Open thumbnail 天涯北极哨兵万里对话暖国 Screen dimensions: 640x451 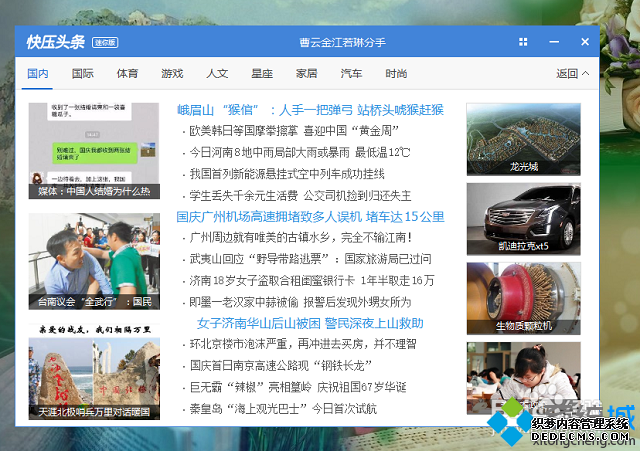coord(94,372)
